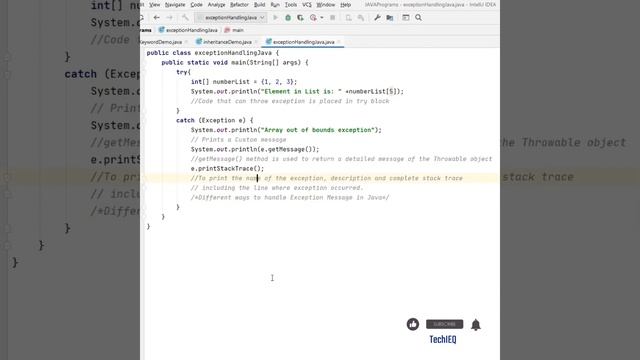The width and height of the screenshot is (640, 360).
Task: Open the Tools menu
Action: [291, 5]
